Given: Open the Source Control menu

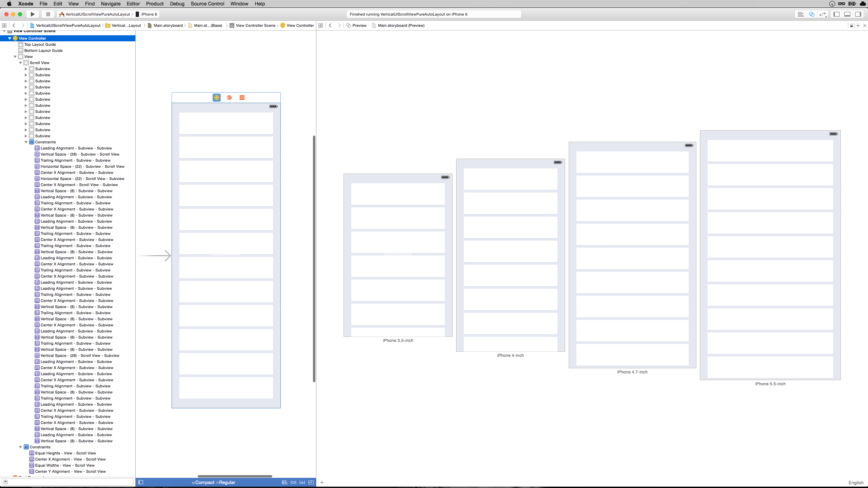Looking at the screenshot, I should pos(208,4).
